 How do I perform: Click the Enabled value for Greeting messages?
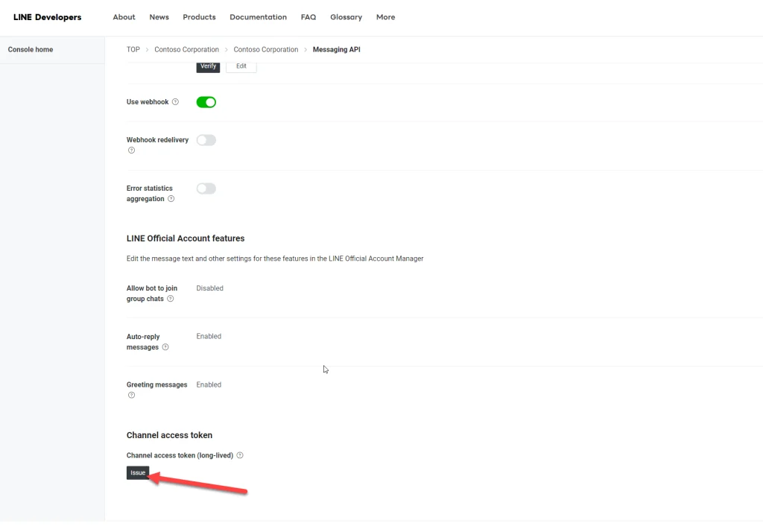coord(209,384)
